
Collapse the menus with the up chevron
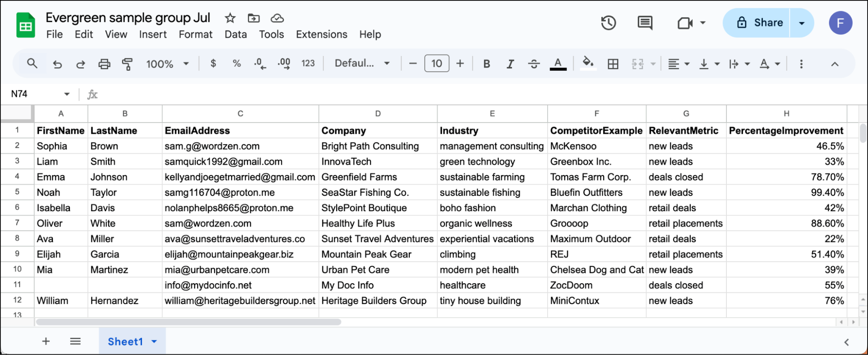(x=835, y=64)
